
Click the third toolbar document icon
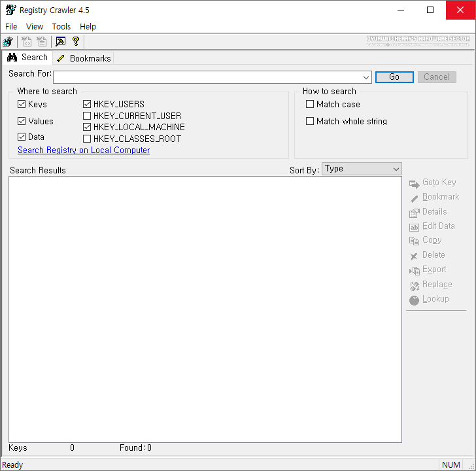tap(42, 42)
